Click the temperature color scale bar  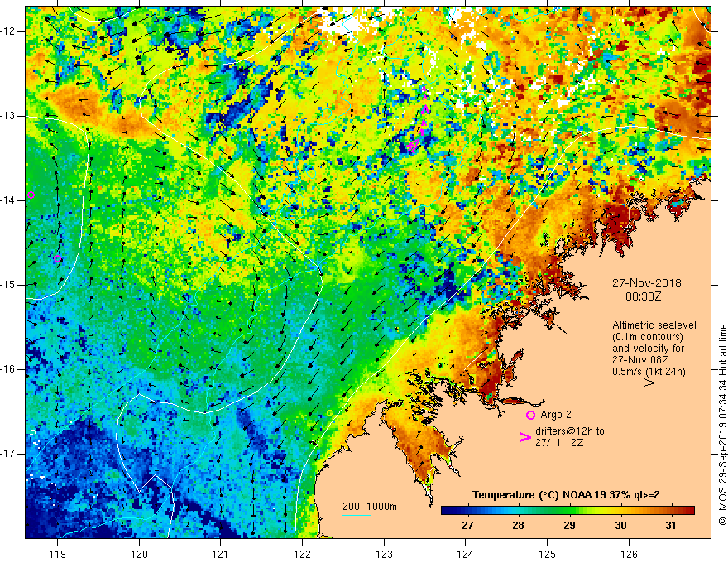[568, 511]
